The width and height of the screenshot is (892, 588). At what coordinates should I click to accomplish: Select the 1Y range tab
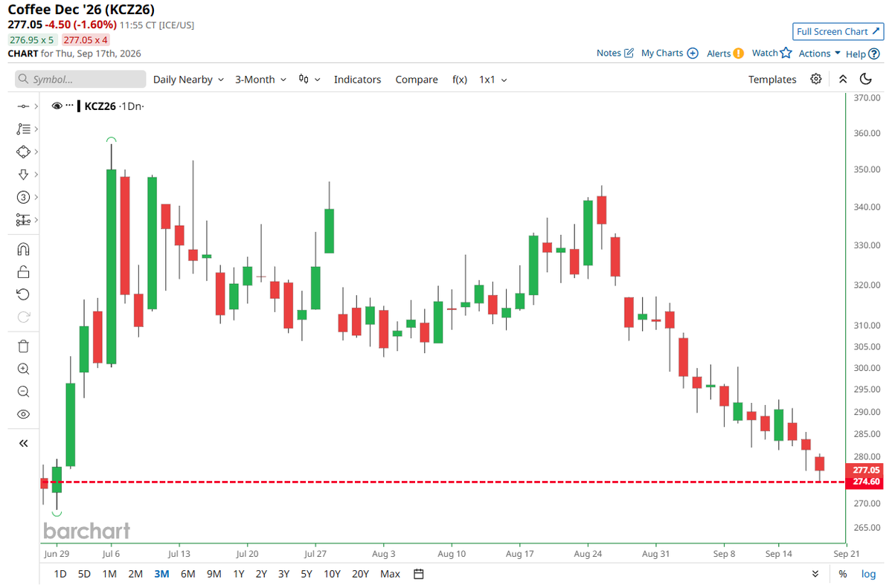[x=238, y=574]
